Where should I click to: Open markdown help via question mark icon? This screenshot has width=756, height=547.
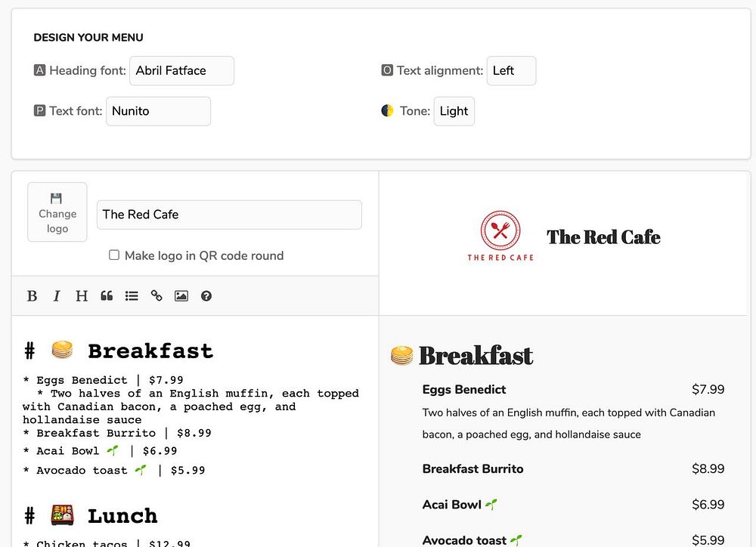pos(206,296)
